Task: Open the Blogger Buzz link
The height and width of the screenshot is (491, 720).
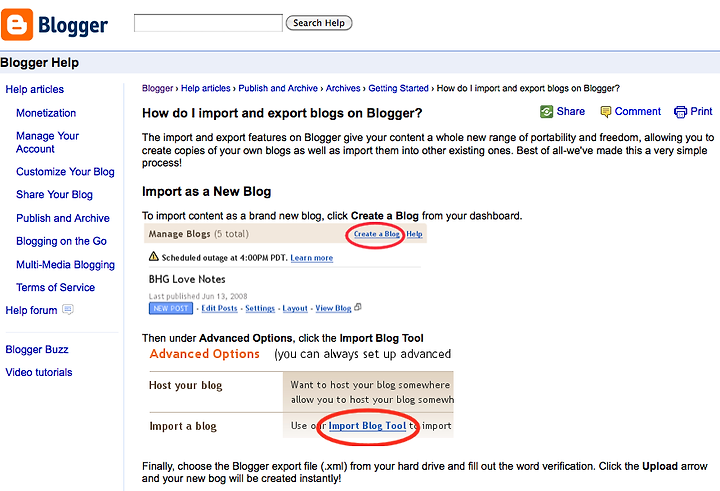Action: pos(37,350)
